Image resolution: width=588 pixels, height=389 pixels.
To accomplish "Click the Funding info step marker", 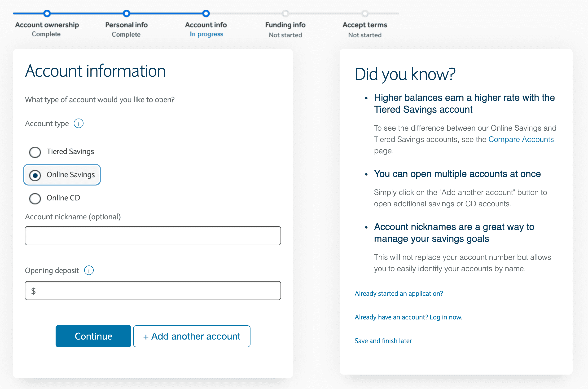I will (285, 13).
